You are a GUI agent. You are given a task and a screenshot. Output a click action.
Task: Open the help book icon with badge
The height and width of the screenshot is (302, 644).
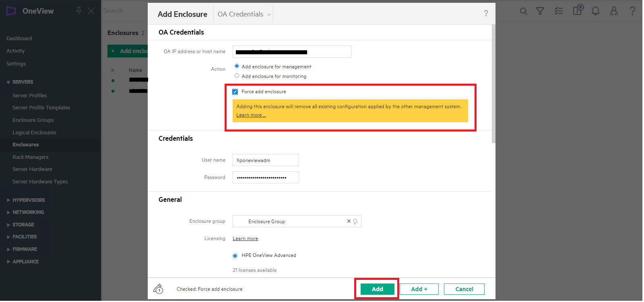[578, 10]
